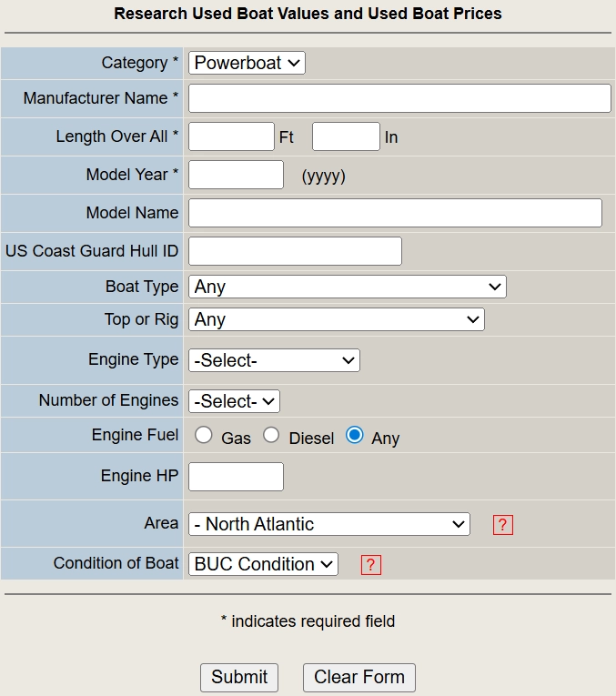This screenshot has height=696, width=616.
Task: Click the red help icon beside Area
Action: (x=503, y=525)
